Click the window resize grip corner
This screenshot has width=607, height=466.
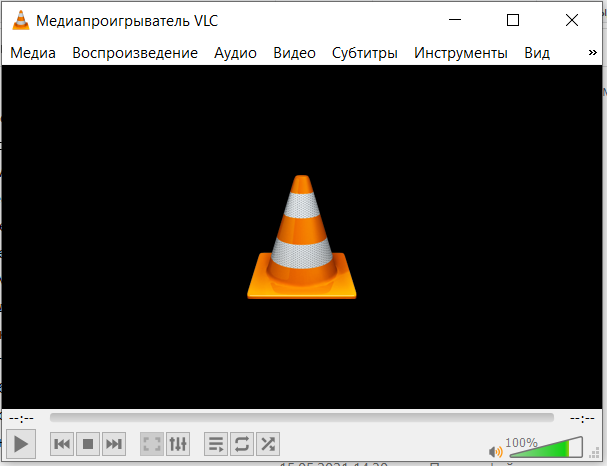point(594,452)
